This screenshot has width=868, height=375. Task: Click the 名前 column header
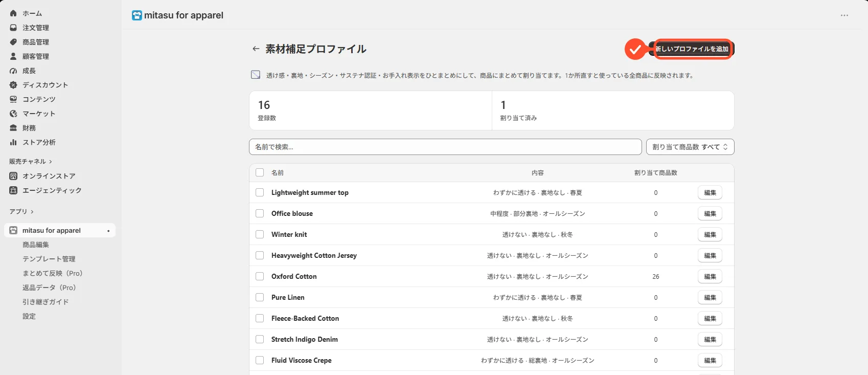(x=278, y=173)
